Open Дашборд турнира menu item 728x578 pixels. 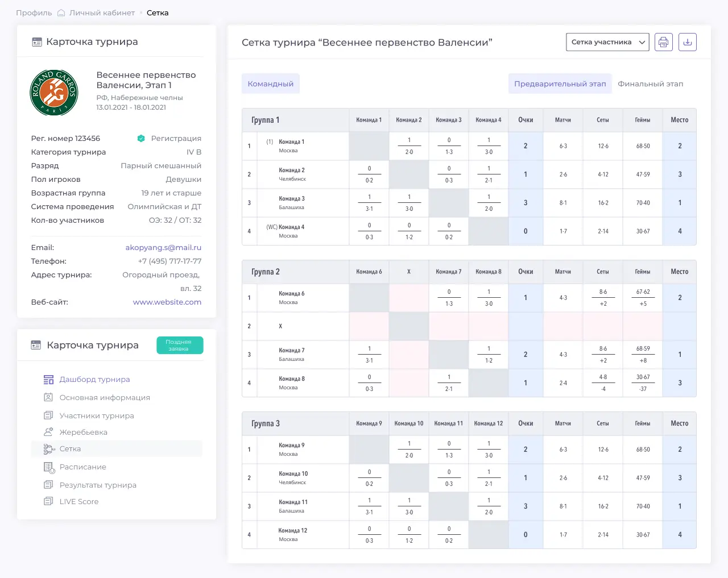point(94,380)
